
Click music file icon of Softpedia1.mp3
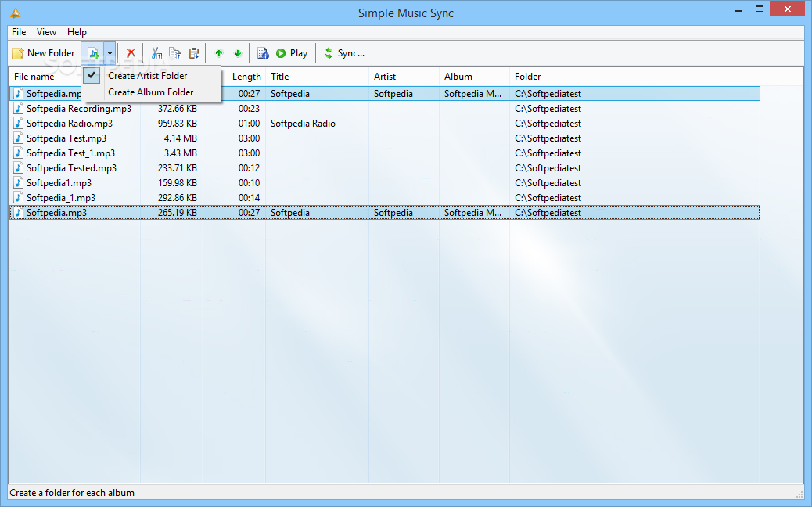pos(18,183)
